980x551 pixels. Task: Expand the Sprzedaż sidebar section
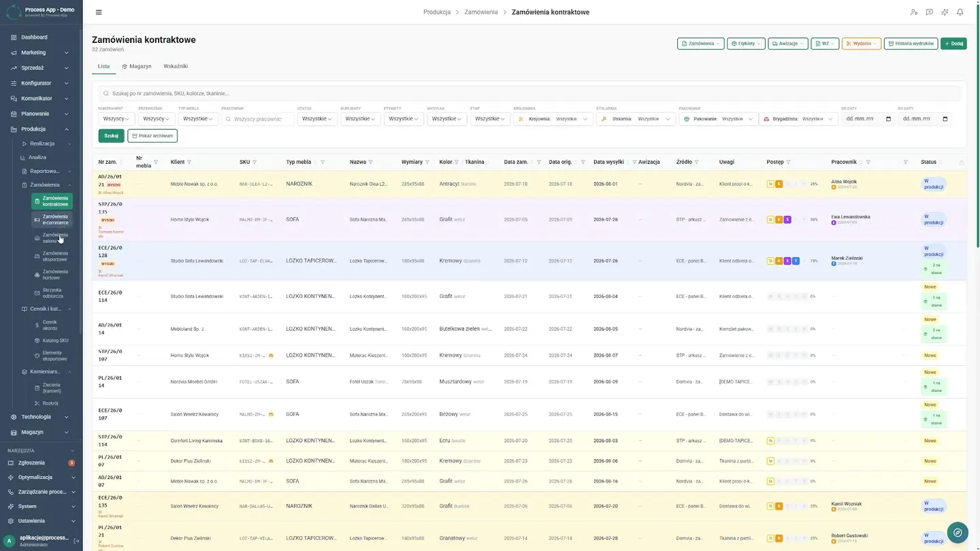[41, 68]
